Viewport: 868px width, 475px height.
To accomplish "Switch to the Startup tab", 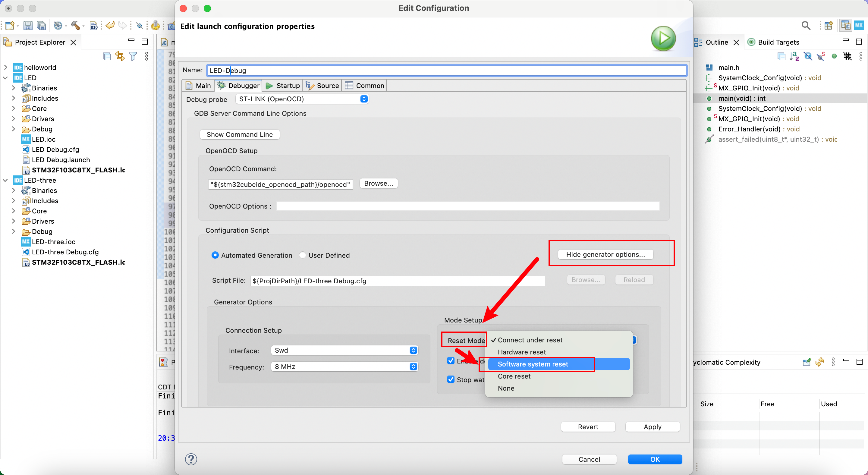I will 283,86.
